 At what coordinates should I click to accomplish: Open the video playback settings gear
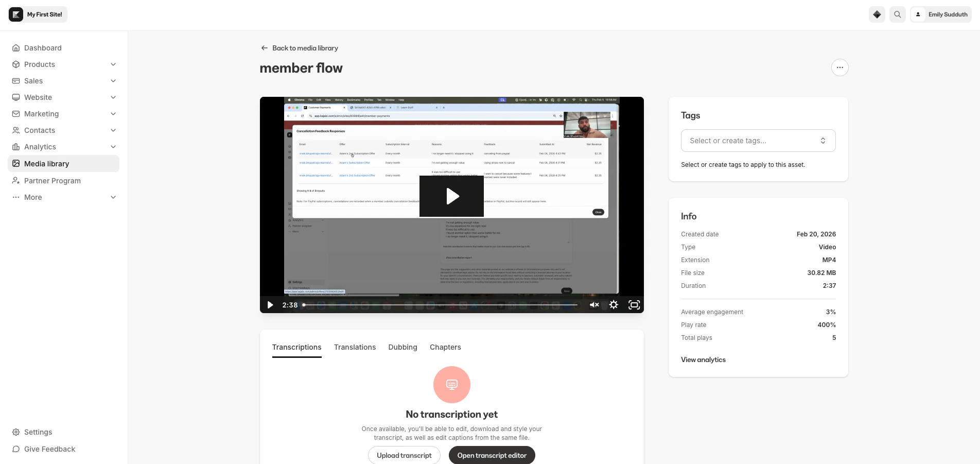[614, 304]
